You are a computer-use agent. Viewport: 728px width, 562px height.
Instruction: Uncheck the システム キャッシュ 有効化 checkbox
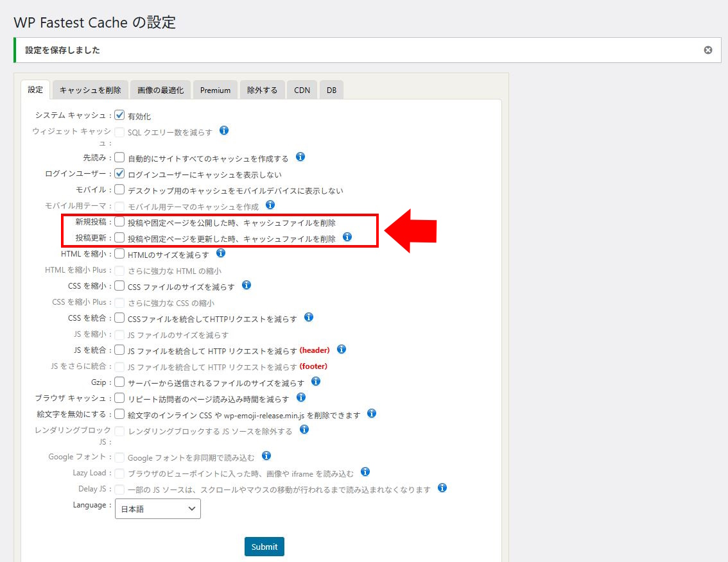pyautogui.click(x=119, y=115)
